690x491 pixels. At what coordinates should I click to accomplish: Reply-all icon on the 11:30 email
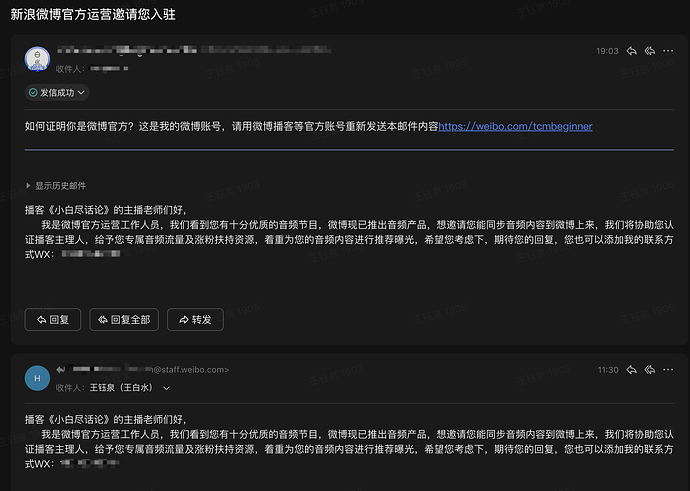click(x=650, y=370)
